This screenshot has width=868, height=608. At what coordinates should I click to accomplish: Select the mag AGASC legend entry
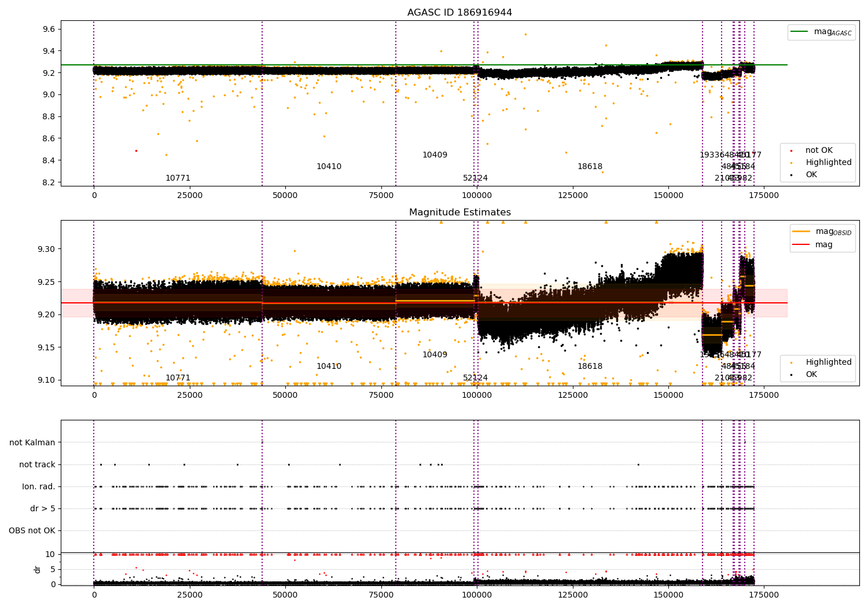pyautogui.click(x=833, y=32)
